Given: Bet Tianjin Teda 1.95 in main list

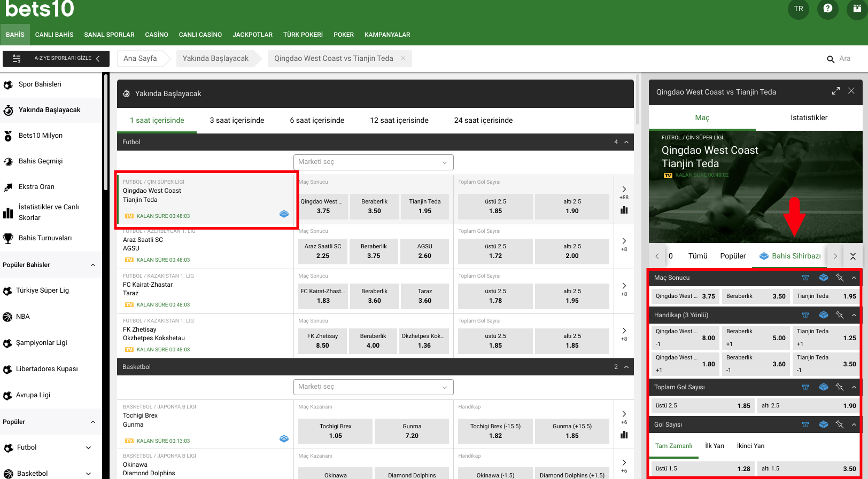Looking at the screenshot, I should tap(425, 207).
